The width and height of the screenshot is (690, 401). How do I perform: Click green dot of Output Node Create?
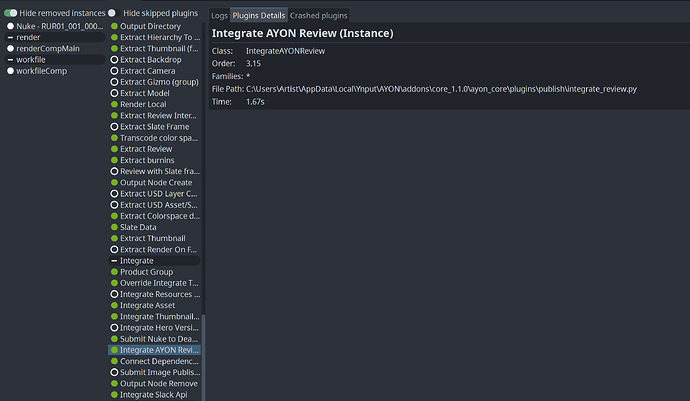[x=114, y=182]
